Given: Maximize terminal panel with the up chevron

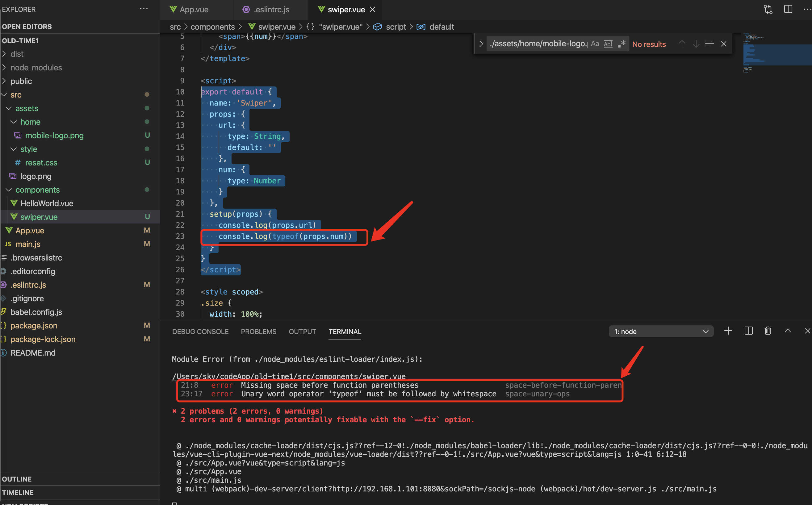Looking at the screenshot, I should click(788, 331).
